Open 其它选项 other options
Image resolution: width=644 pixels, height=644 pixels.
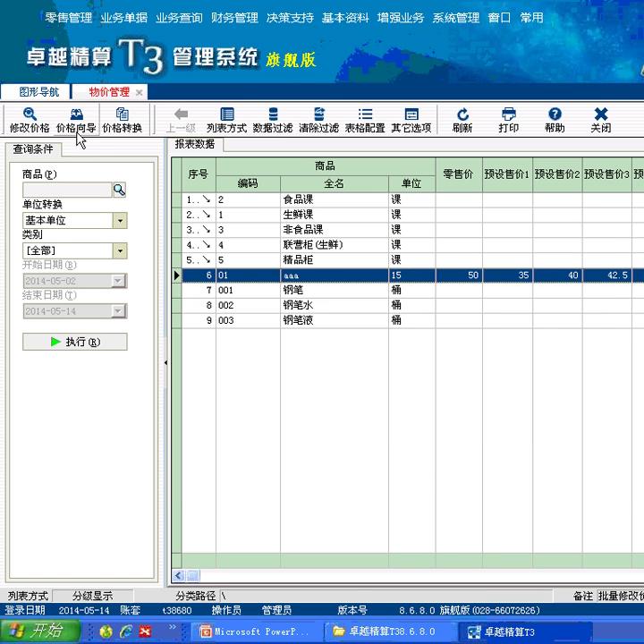pyautogui.click(x=411, y=121)
